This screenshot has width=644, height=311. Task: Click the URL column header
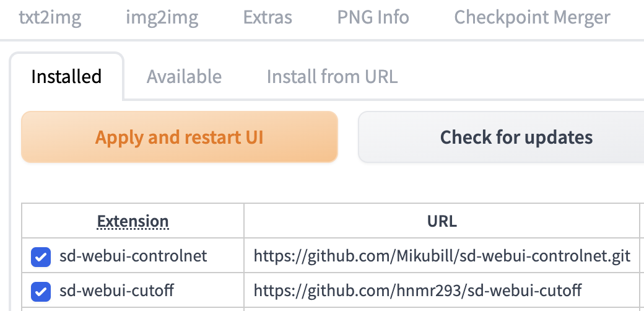coord(442,221)
